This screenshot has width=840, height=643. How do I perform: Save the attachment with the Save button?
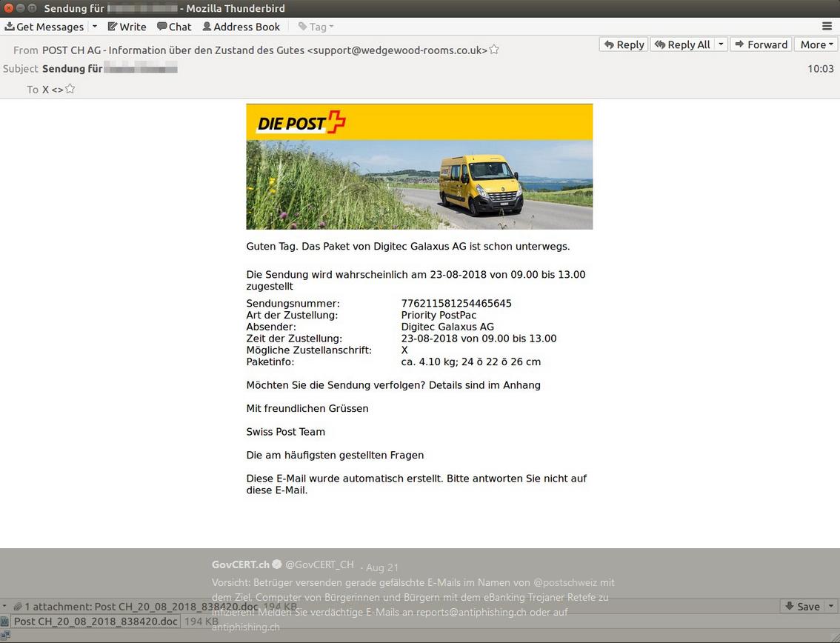[802, 606]
